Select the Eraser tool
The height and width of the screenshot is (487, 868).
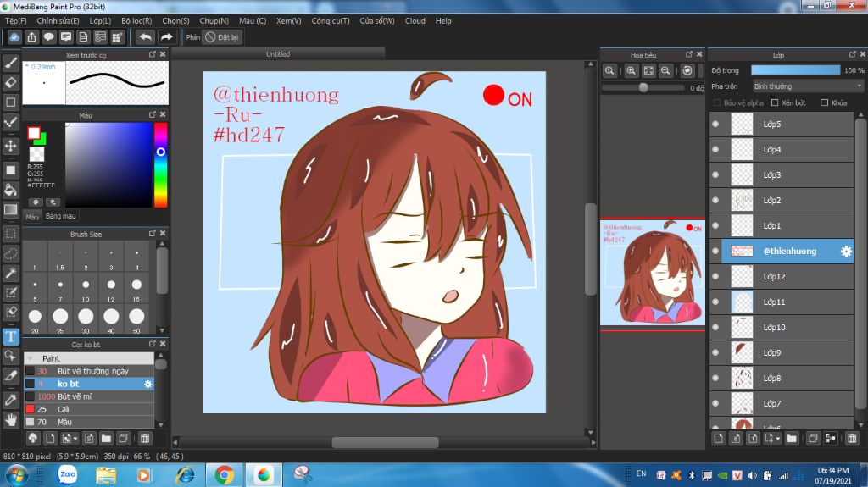click(x=10, y=82)
